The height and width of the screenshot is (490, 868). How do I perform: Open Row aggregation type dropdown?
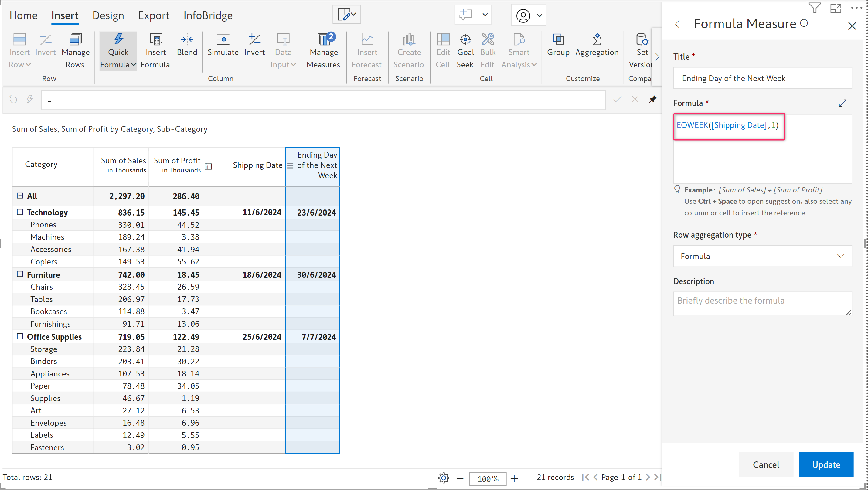tap(762, 256)
